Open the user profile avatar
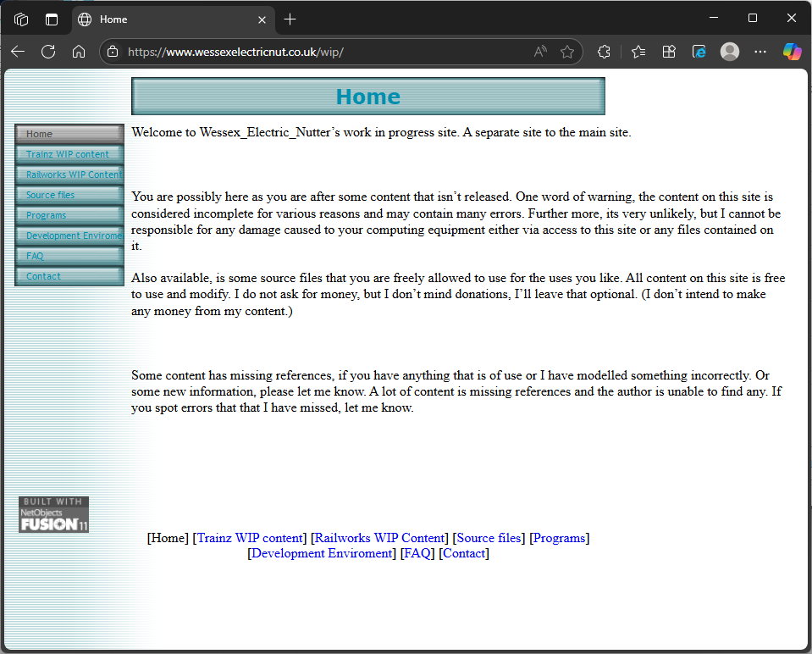The image size is (812, 654). click(x=730, y=52)
